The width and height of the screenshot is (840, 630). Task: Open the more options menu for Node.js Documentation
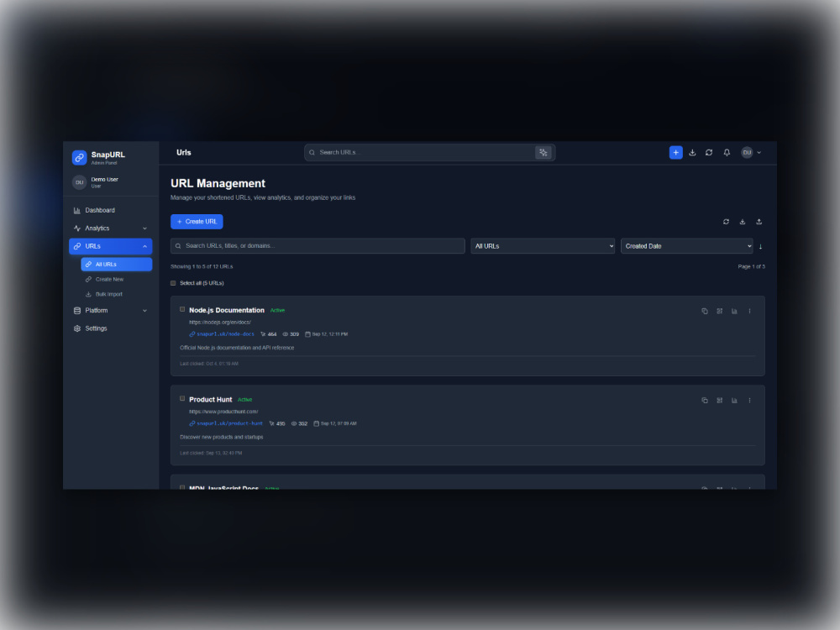pyautogui.click(x=750, y=312)
